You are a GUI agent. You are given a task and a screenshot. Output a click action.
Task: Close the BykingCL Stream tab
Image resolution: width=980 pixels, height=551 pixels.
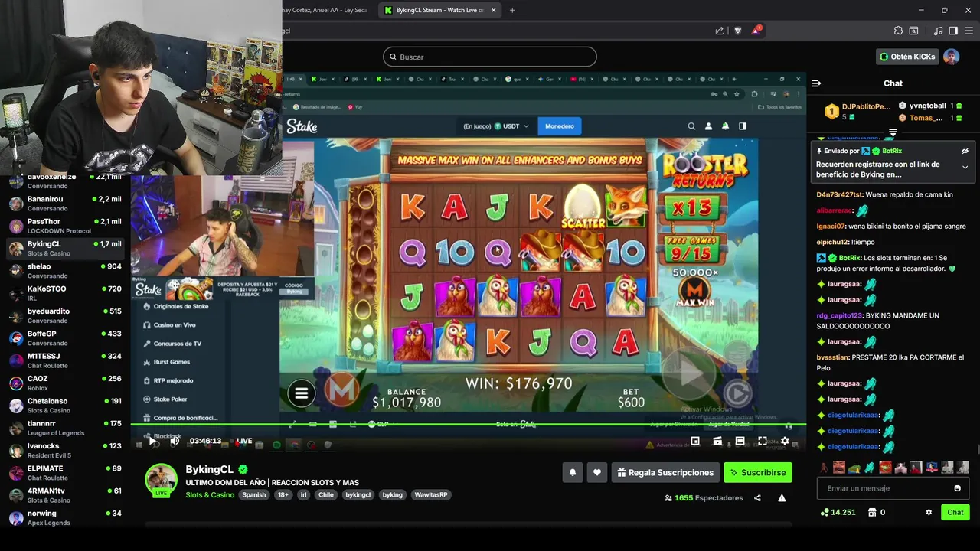(x=494, y=10)
